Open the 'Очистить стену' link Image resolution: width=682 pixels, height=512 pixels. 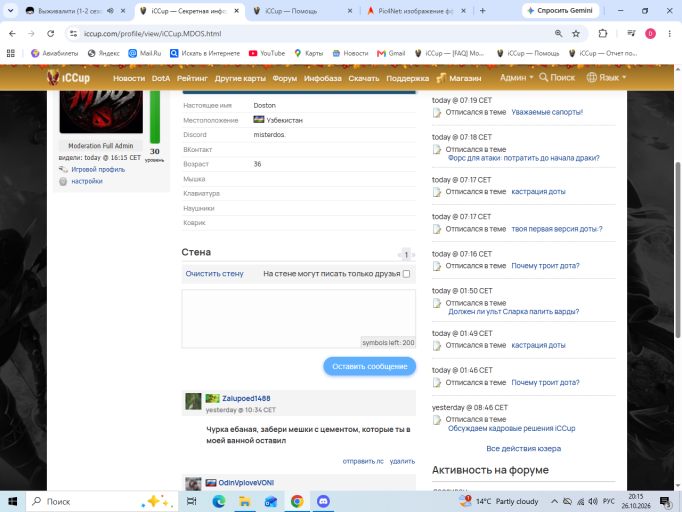click(x=214, y=274)
